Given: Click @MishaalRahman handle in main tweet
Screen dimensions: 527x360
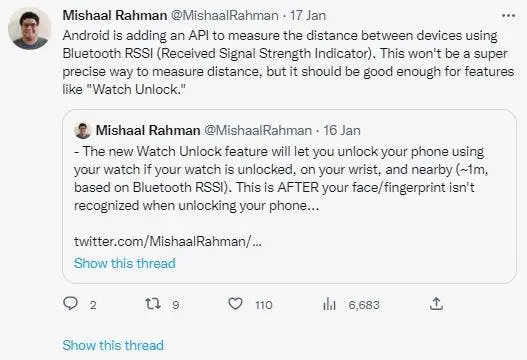Looking at the screenshot, I should click(225, 15).
